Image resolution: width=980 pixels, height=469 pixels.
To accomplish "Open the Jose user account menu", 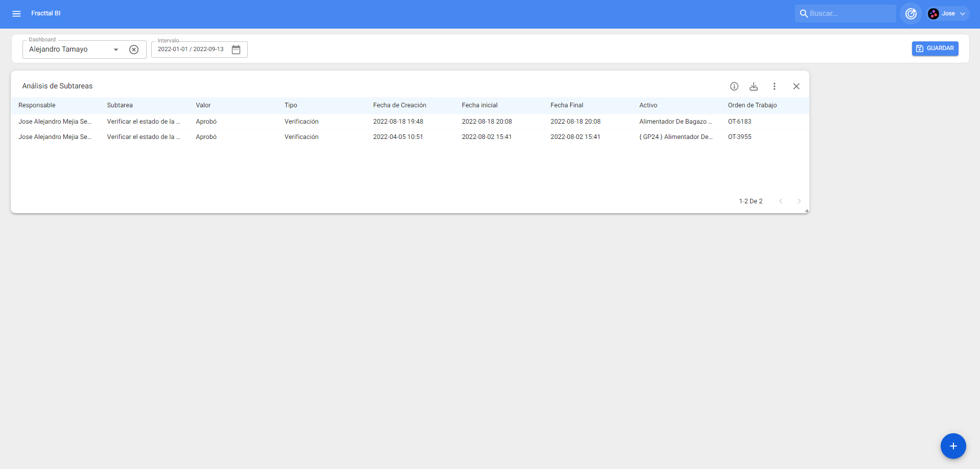I will pos(948,14).
